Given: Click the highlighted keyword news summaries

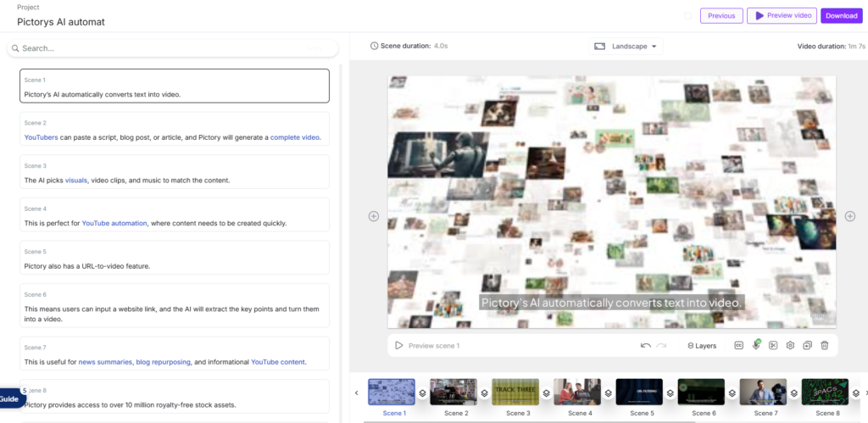Looking at the screenshot, I should [105, 362].
